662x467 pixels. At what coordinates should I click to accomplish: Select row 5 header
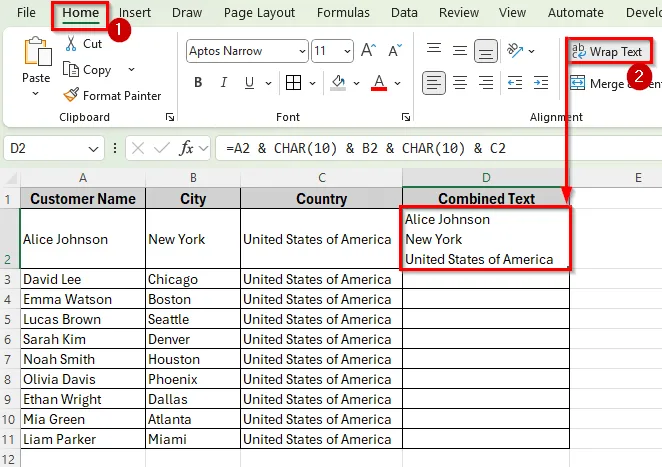8,319
